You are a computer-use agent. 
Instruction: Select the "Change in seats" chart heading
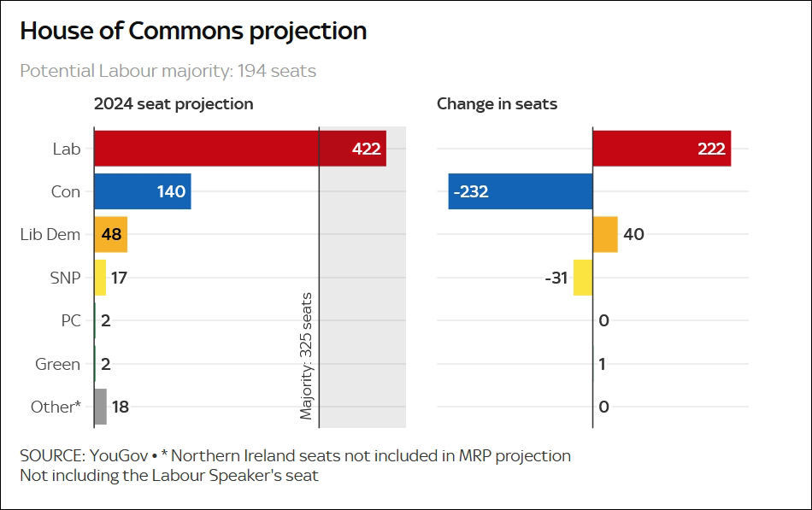pos(497,104)
